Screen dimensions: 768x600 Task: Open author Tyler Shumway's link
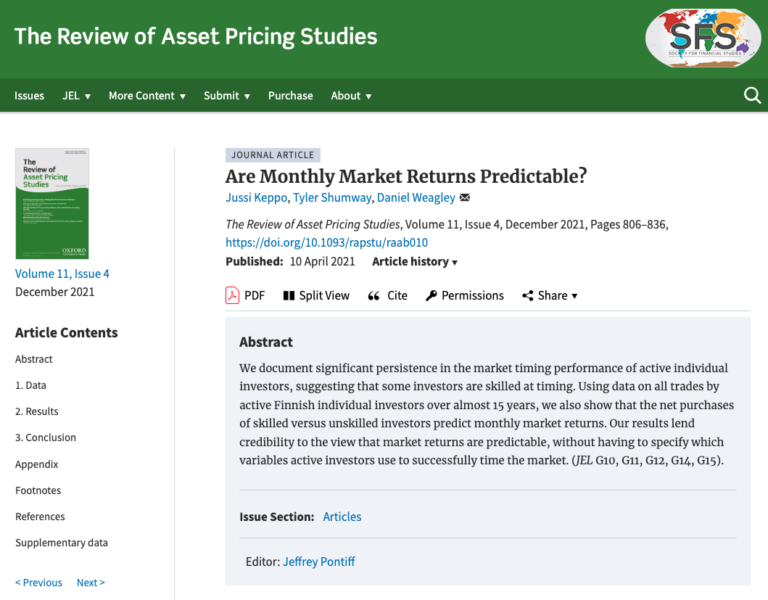coord(332,197)
